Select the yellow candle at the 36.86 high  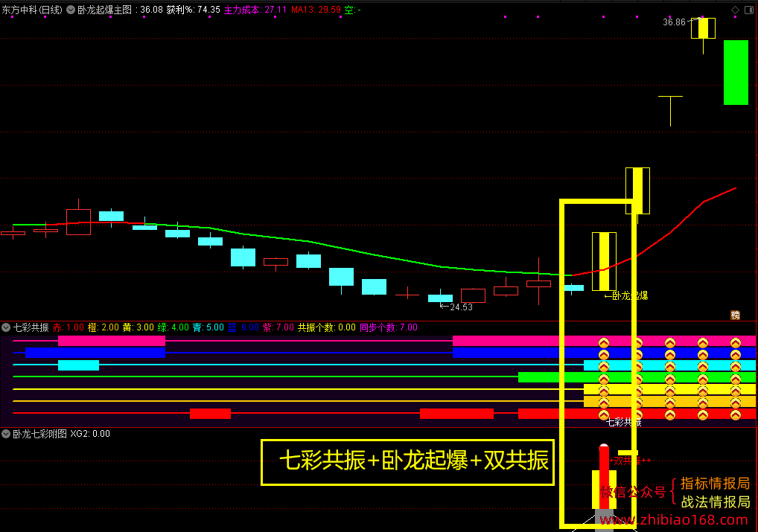[x=703, y=28]
